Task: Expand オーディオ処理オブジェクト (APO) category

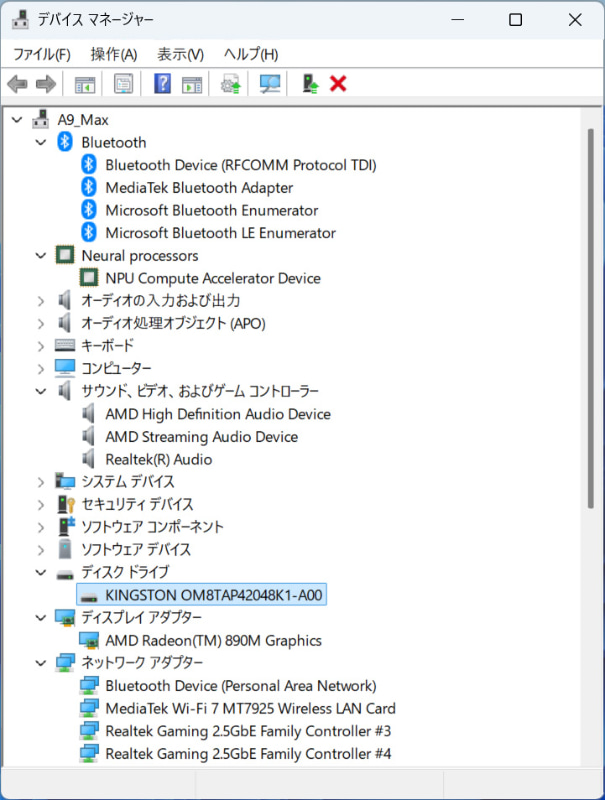Action: 41,323
